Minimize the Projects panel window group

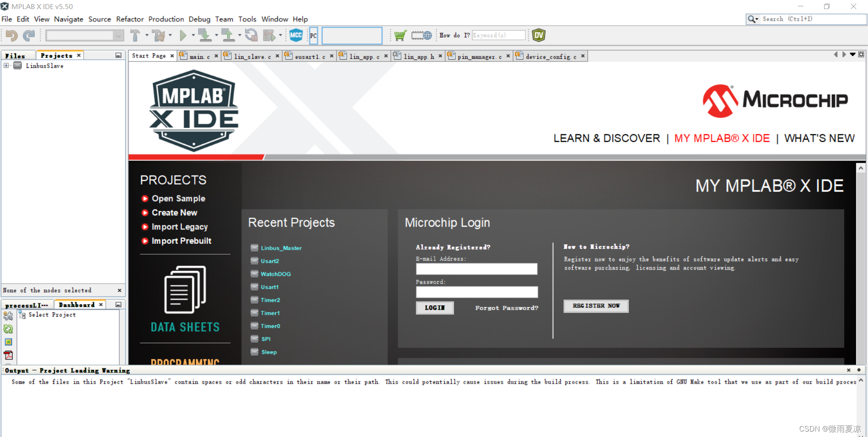pos(119,55)
